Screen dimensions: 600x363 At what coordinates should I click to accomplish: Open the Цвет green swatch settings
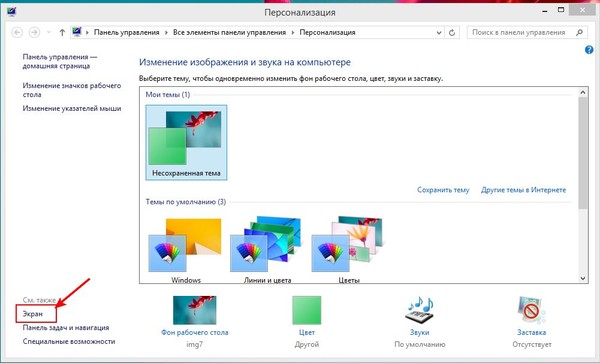[x=307, y=310]
